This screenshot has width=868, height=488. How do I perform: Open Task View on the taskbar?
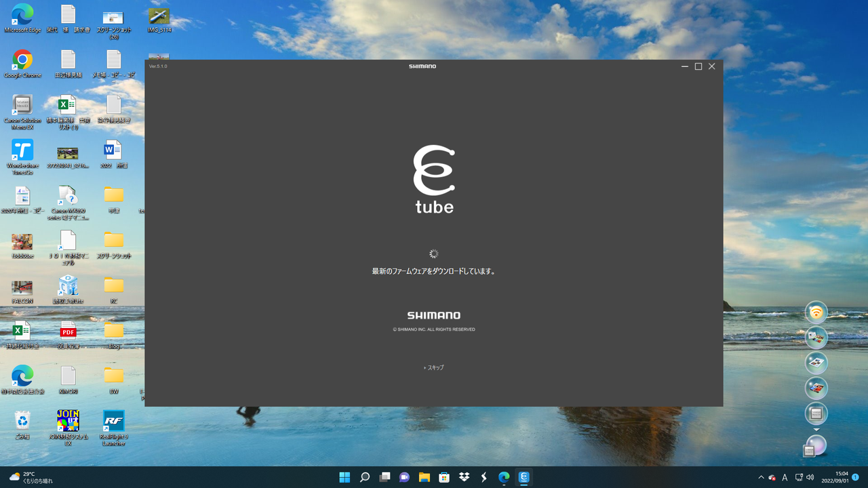(x=384, y=477)
